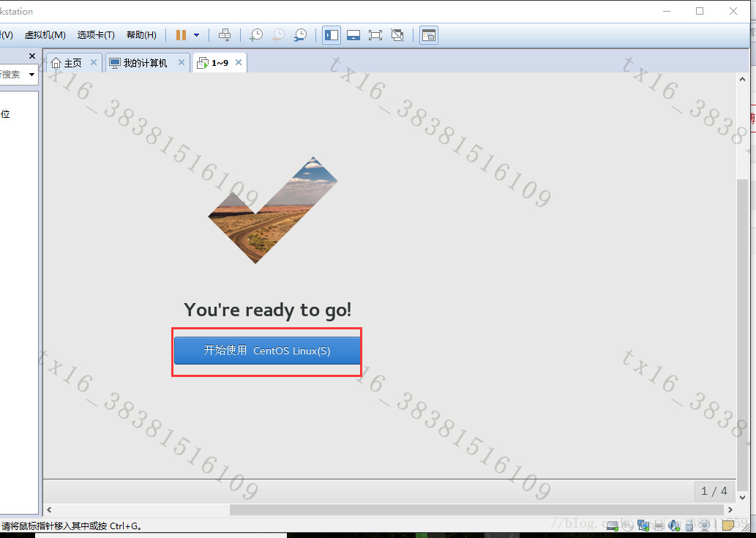Open the 帮助(H) menu
756x538 pixels.
(x=141, y=35)
